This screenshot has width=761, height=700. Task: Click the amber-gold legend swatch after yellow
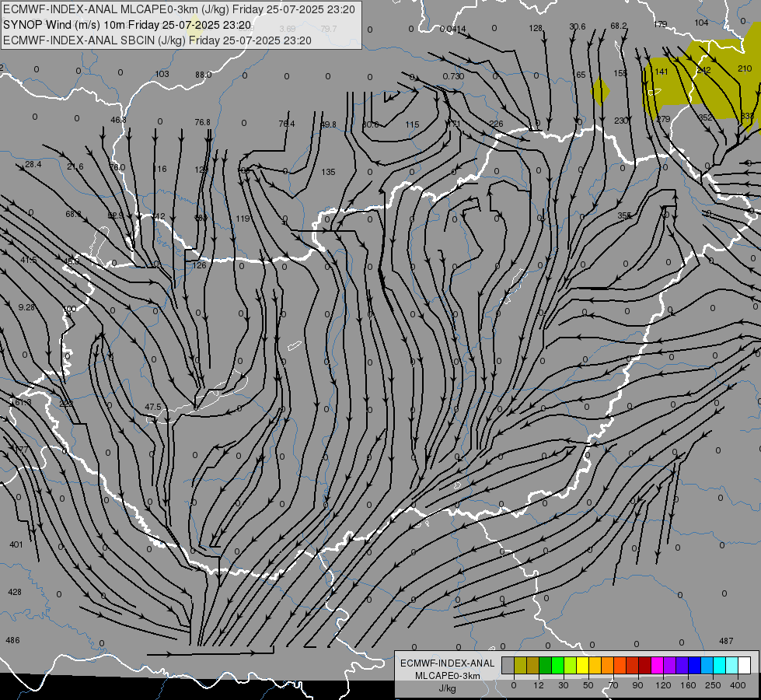coord(595,665)
